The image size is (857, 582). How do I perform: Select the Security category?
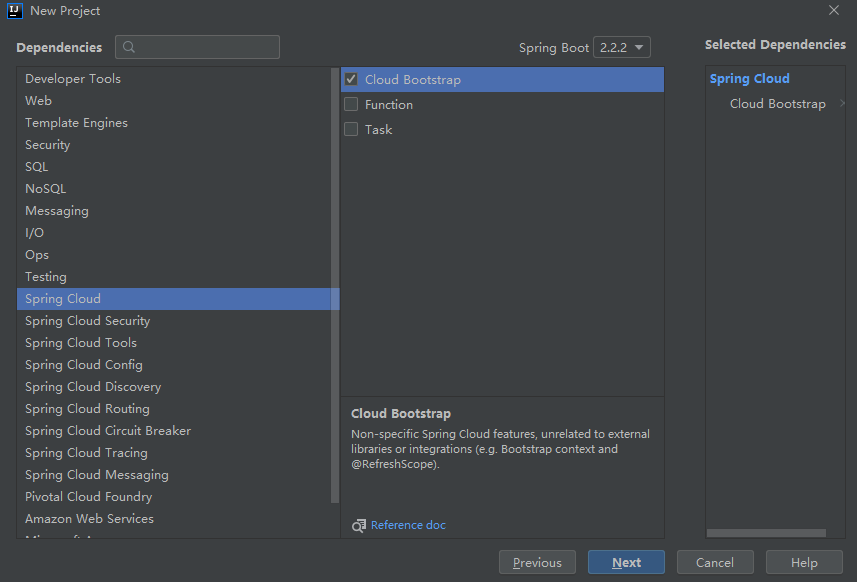pyautogui.click(x=174, y=145)
